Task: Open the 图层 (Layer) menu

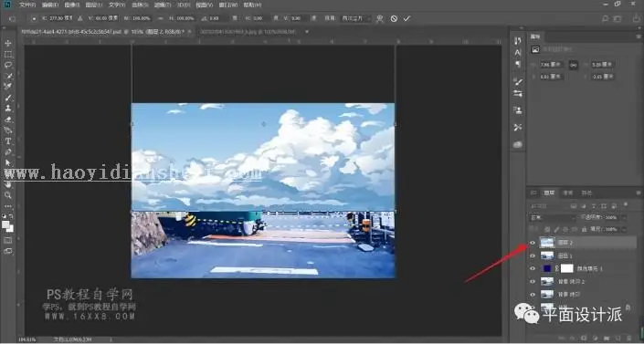Action: click(x=94, y=5)
